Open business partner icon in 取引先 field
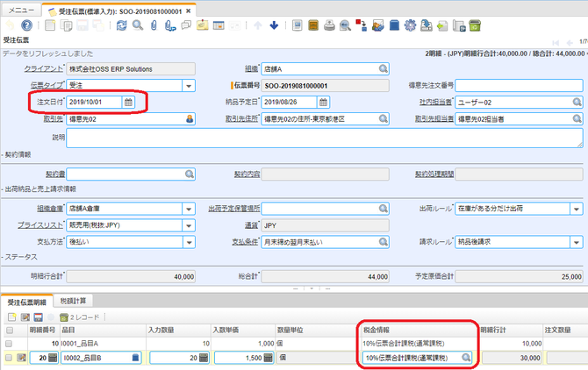 (190, 119)
